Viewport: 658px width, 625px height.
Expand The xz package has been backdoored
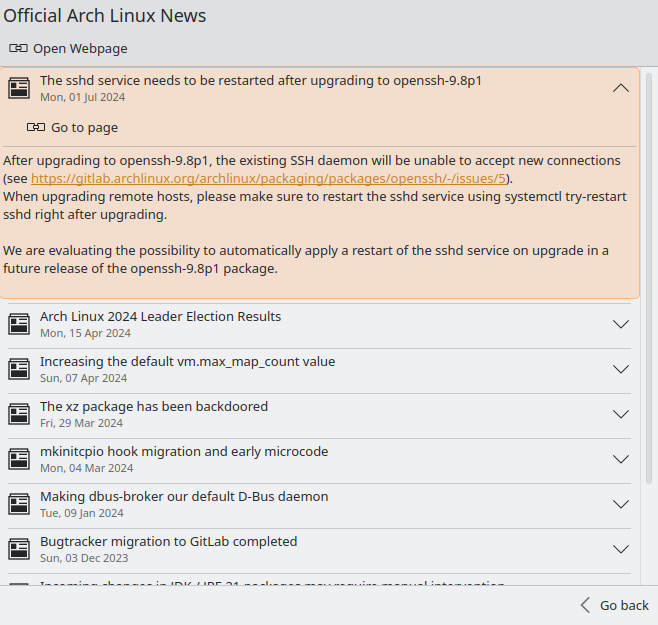[621, 414]
